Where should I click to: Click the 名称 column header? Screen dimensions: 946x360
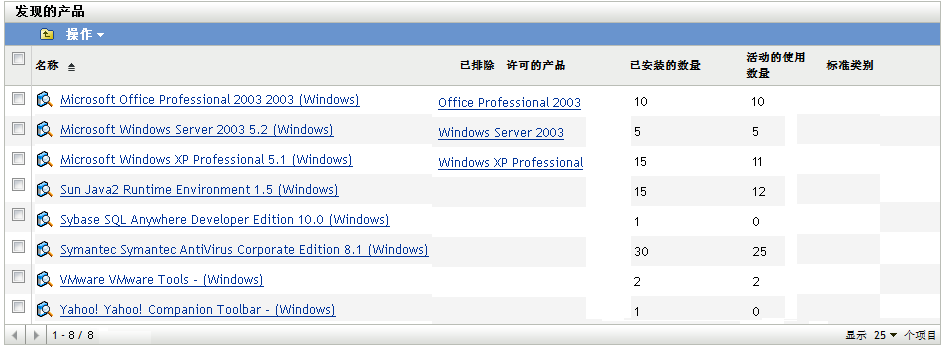pos(47,66)
